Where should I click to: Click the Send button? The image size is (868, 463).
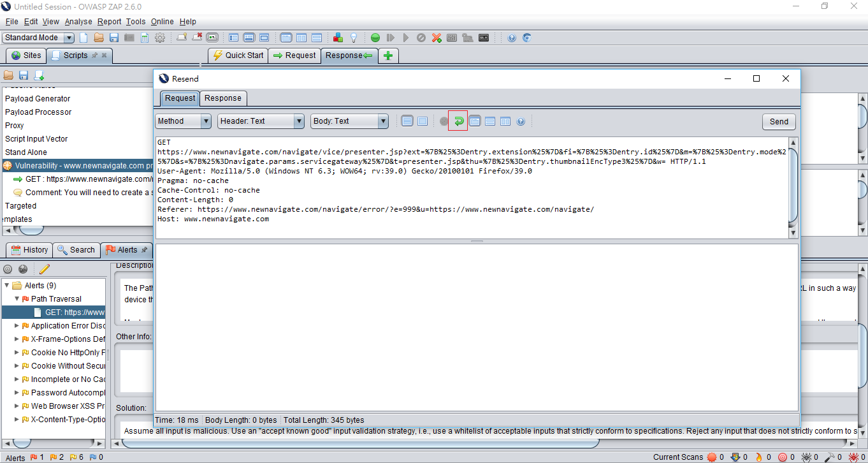(x=779, y=121)
